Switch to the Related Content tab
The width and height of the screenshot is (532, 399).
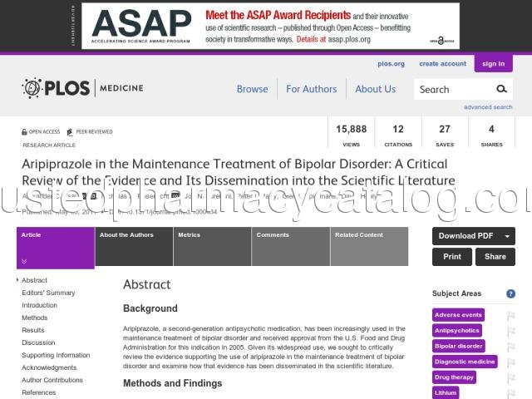pyautogui.click(x=369, y=246)
